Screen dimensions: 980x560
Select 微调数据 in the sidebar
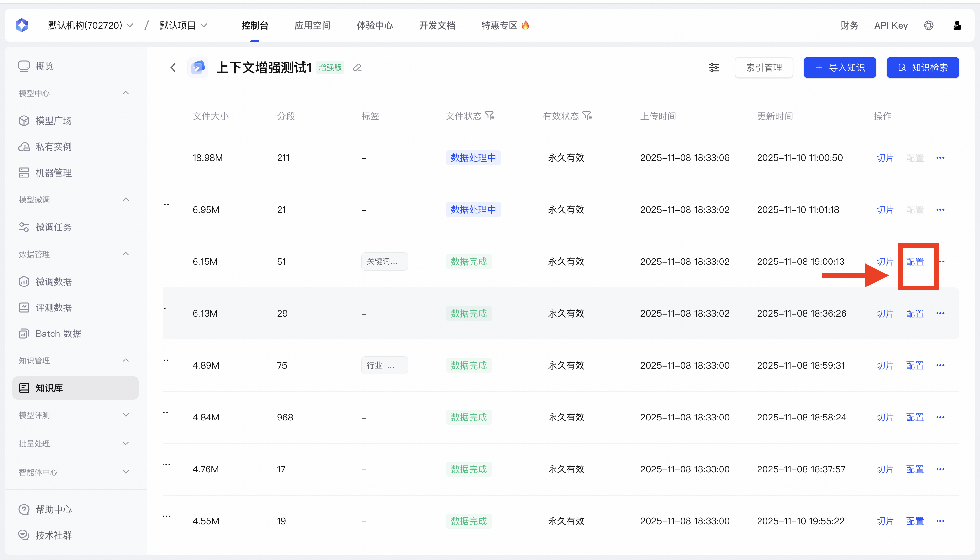point(54,282)
